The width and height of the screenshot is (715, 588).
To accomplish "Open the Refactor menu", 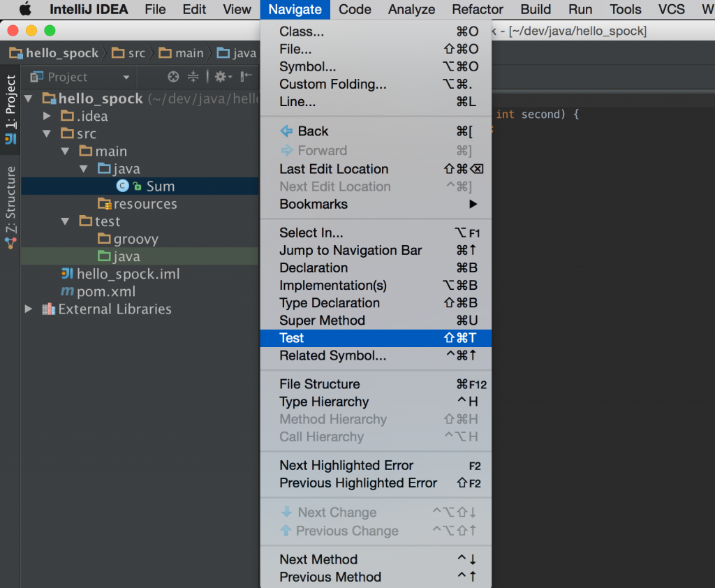I will tap(478, 9).
